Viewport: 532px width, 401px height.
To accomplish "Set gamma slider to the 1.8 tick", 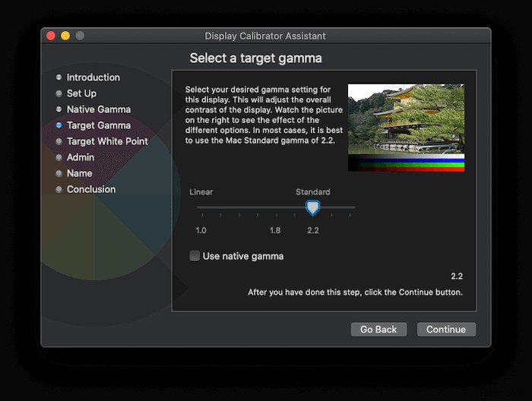I will pyautogui.click(x=276, y=207).
